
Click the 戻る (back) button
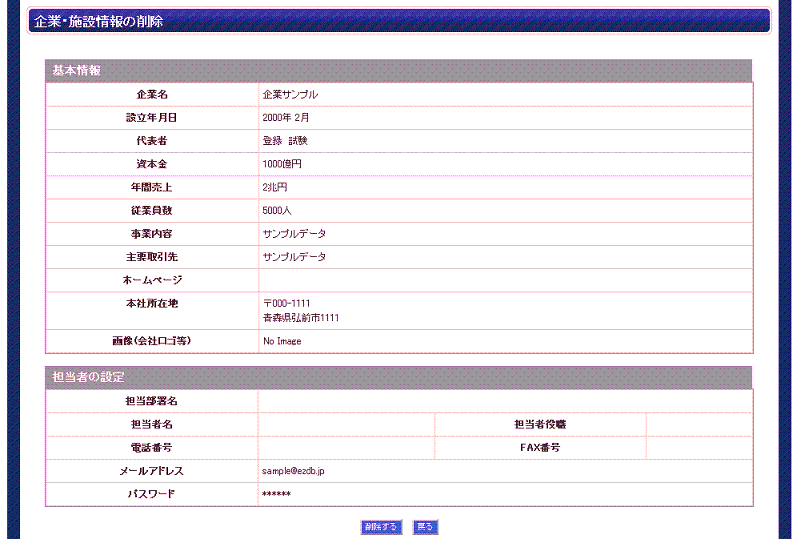pyautogui.click(x=425, y=527)
